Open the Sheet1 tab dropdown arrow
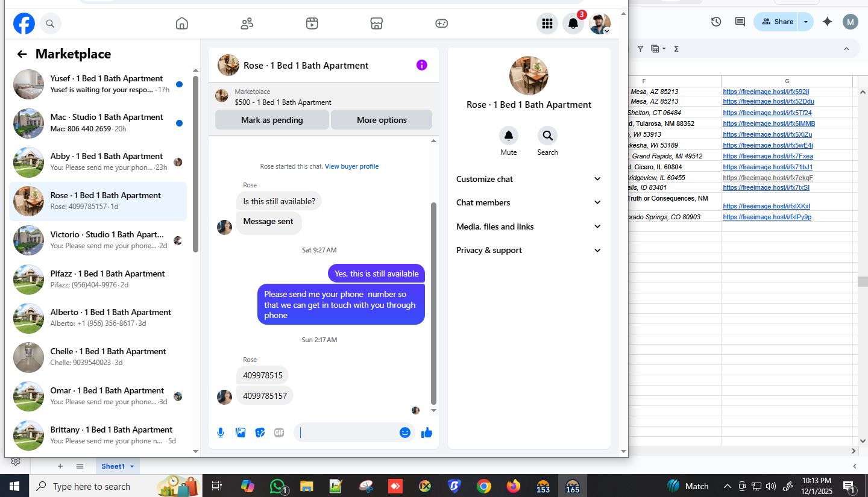 tap(132, 466)
